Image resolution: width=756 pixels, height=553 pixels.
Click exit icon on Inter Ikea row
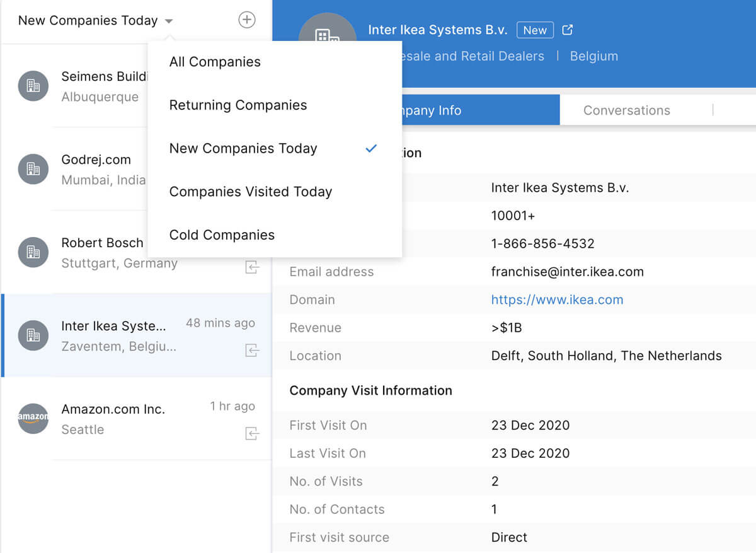point(252,351)
